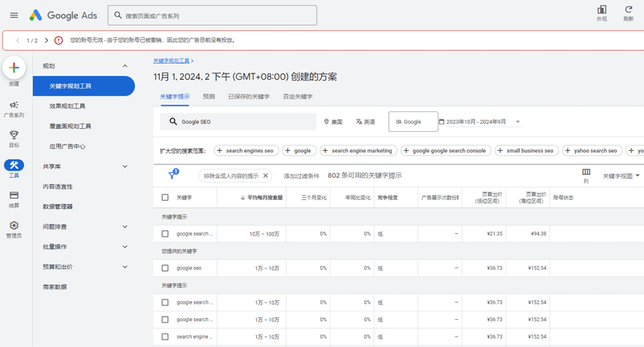Add 'google' suggestion chip
644x347 pixels.
click(x=299, y=151)
